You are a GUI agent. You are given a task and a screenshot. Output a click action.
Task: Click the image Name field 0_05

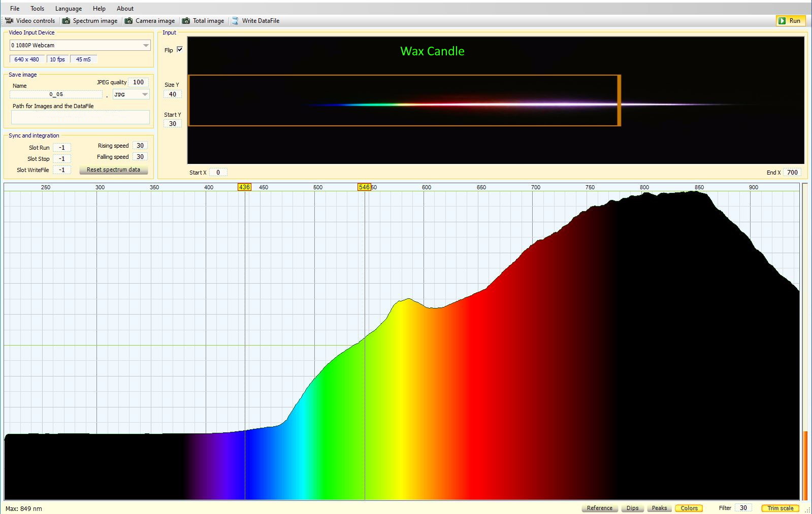tap(56, 94)
